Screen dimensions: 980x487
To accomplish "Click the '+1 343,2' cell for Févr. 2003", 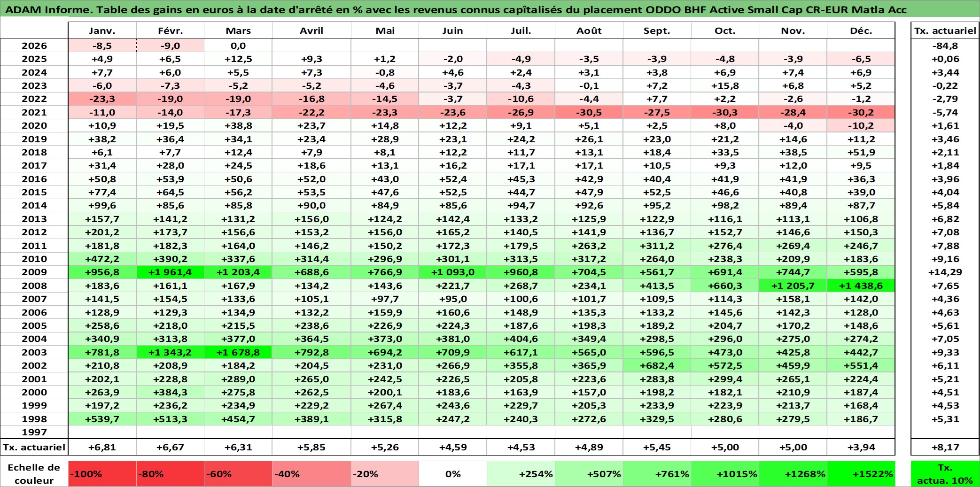I will pyautogui.click(x=170, y=353).
